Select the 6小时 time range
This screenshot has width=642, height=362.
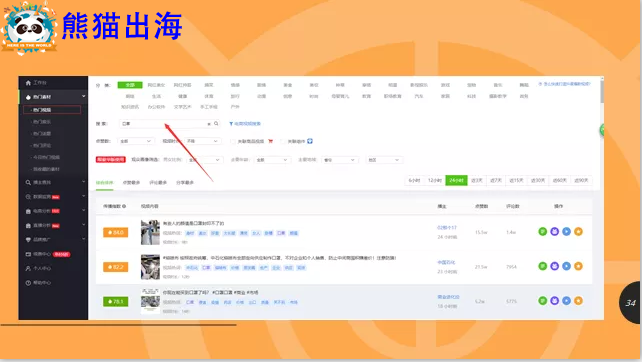414,180
